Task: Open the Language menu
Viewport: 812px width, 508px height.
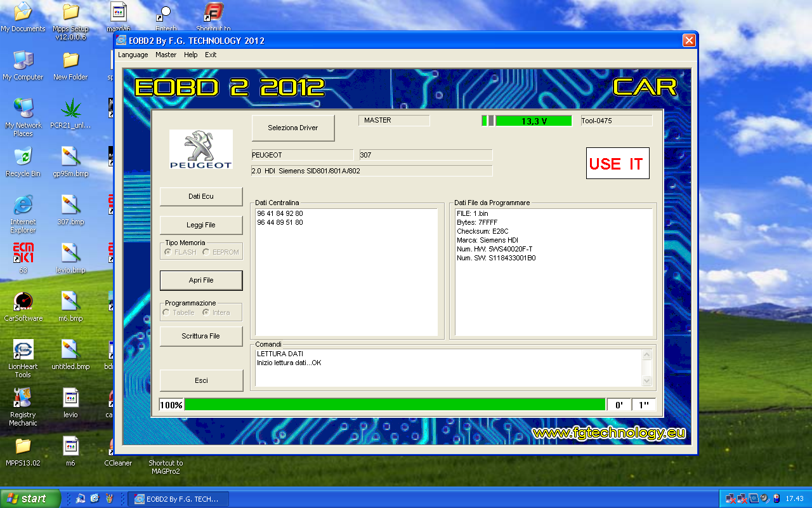Action: tap(133, 55)
